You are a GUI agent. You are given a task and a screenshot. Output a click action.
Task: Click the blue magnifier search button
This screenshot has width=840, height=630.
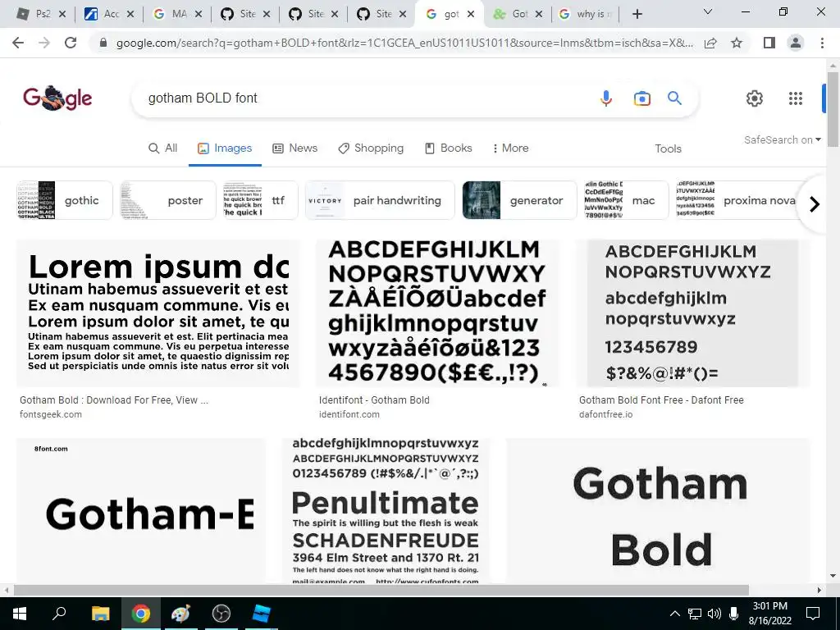click(674, 98)
